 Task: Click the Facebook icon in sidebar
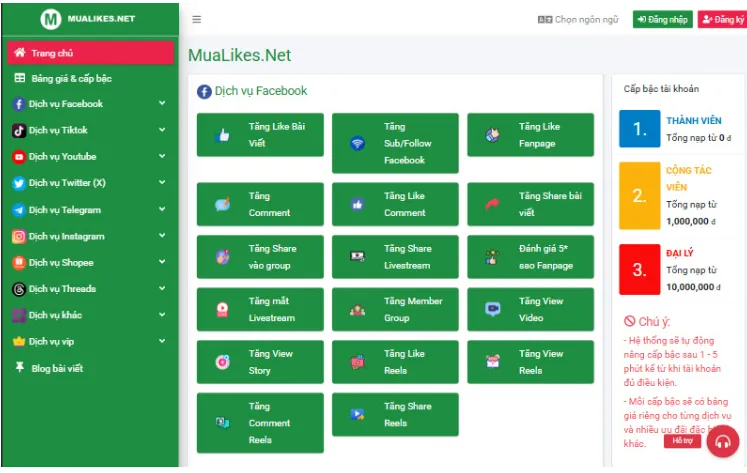[x=19, y=104]
